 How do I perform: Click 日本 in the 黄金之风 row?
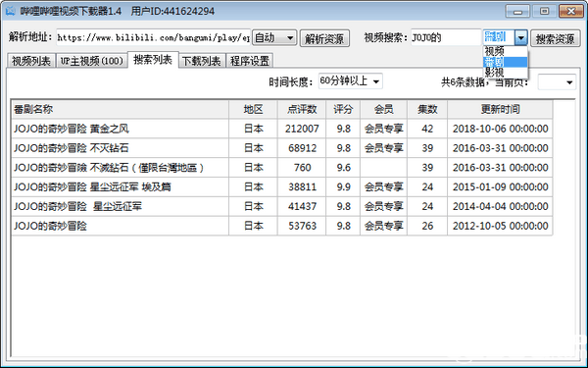253,129
